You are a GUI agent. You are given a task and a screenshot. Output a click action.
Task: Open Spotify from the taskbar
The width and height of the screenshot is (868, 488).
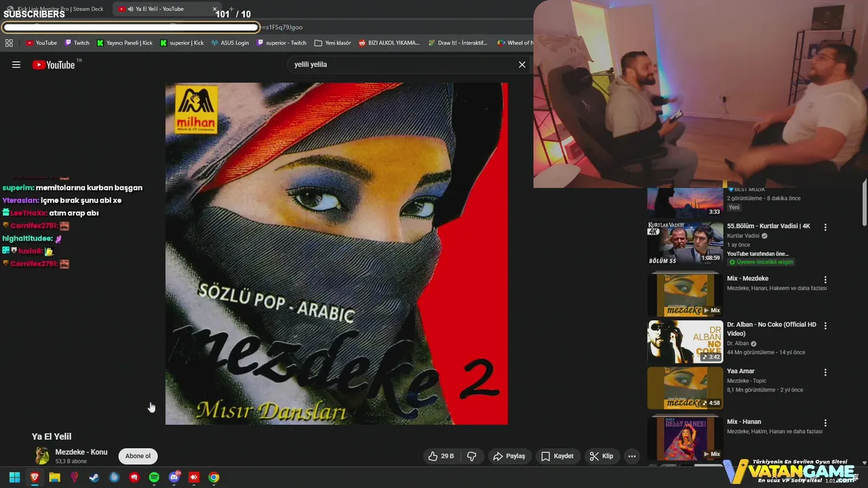(154, 477)
